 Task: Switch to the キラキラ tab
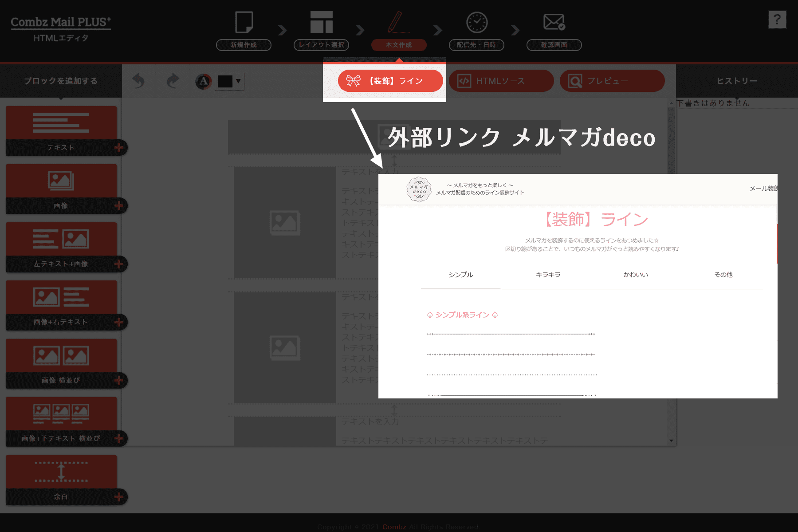(x=548, y=275)
